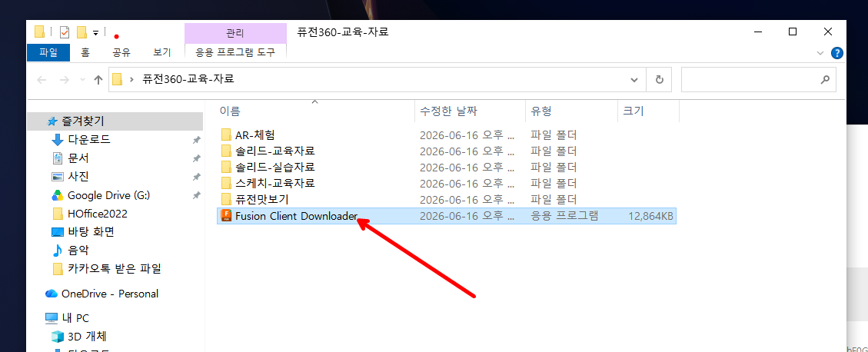The height and width of the screenshot is (352, 868).
Task: Click the folder icon at title bar left
Action: [x=40, y=32]
